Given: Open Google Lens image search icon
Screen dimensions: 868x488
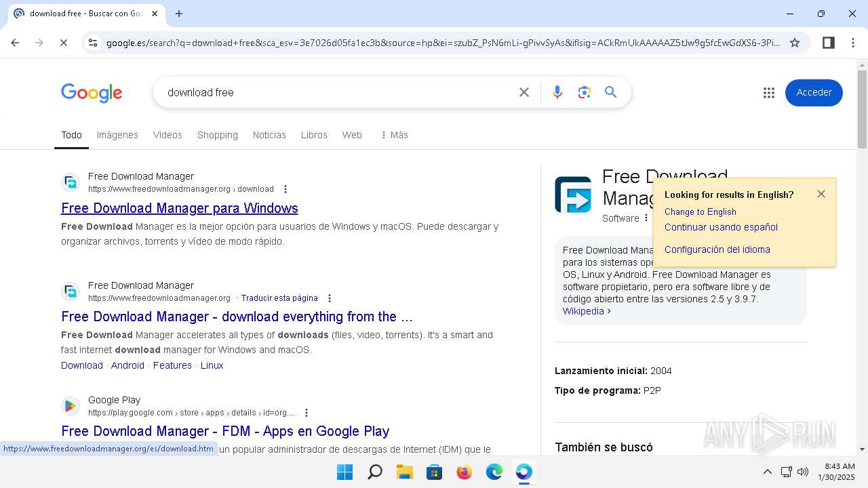Looking at the screenshot, I should click(x=585, y=92).
